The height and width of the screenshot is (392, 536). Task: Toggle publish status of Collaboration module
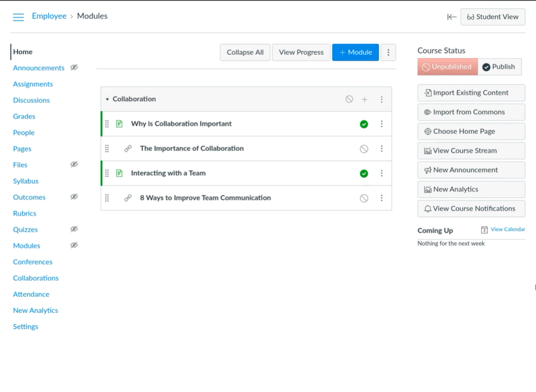pyautogui.click(x=349, y=99)
